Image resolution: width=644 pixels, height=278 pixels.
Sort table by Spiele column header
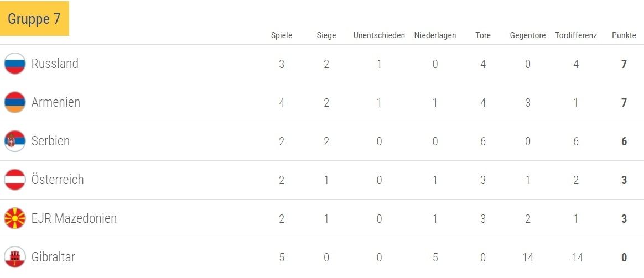point(282,35)
